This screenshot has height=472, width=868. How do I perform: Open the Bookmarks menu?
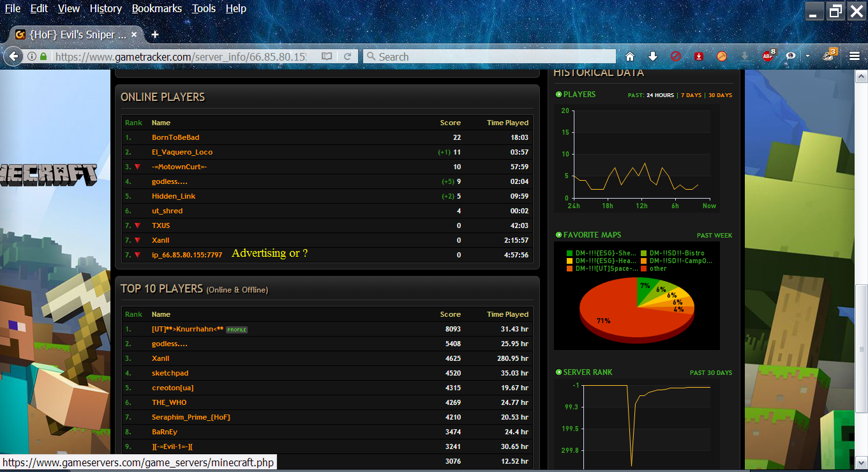pos(156,8)
